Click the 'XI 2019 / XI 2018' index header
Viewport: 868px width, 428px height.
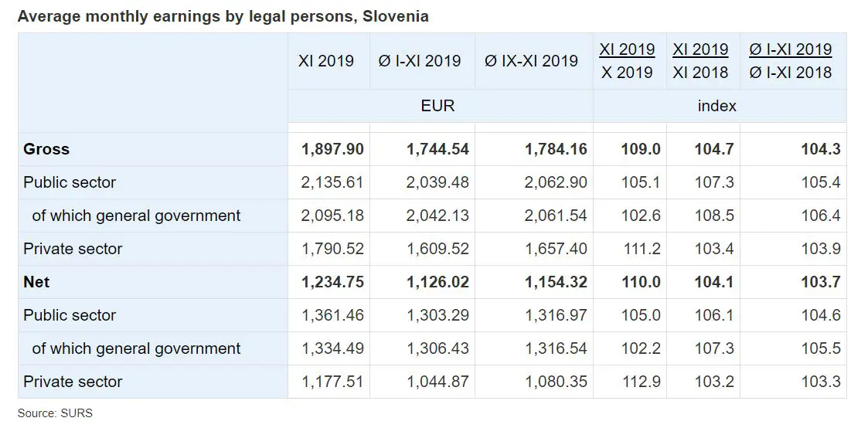pyautogui.click(x=700, y=61)
